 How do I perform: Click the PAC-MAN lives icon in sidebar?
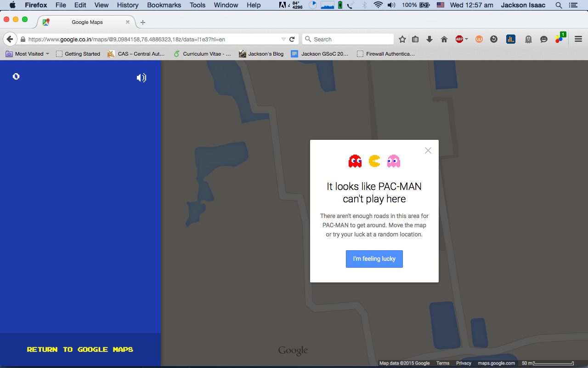(x=16, y=76)
